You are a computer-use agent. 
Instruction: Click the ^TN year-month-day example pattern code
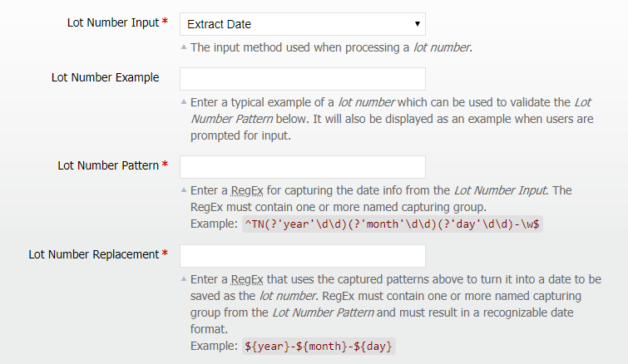pos(392,224)
